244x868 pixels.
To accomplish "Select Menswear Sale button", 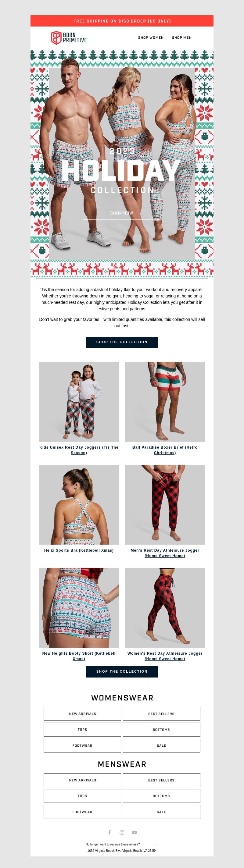I will [161, 812].
